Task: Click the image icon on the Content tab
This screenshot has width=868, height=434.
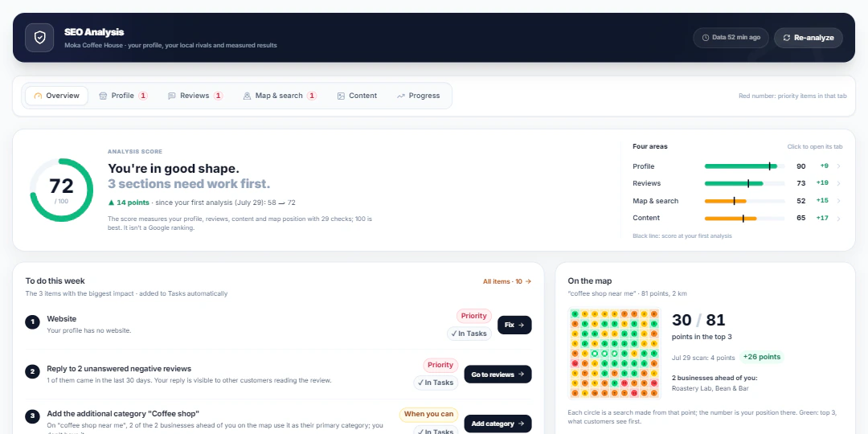Action: [341, 96]
